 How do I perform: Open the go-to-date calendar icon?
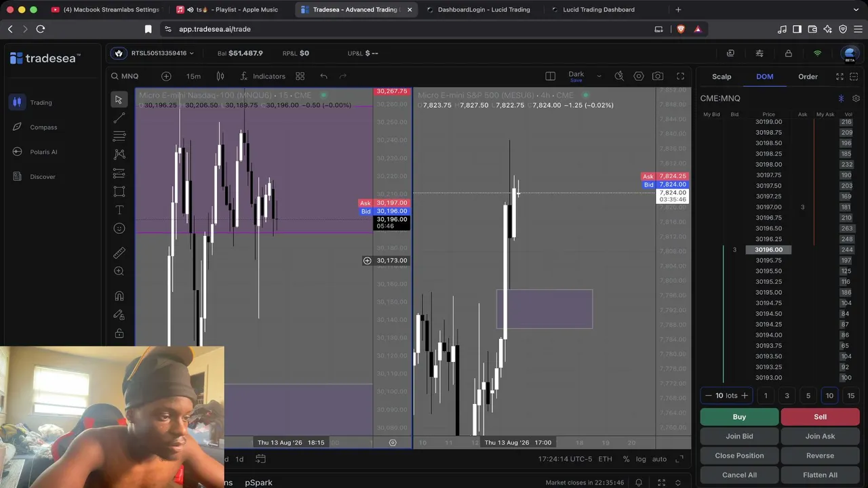click(x=260, y=459)
